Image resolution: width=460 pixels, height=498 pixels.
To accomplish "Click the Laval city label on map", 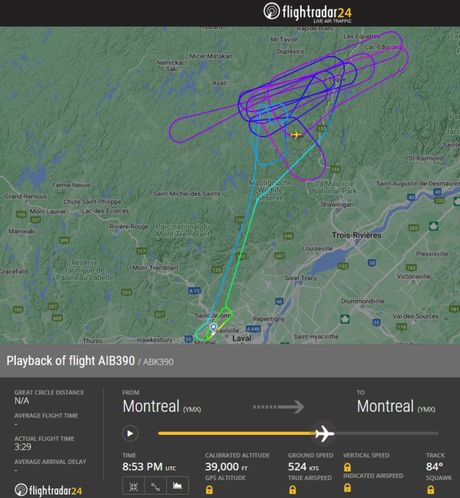I will [x=242, y=338].
